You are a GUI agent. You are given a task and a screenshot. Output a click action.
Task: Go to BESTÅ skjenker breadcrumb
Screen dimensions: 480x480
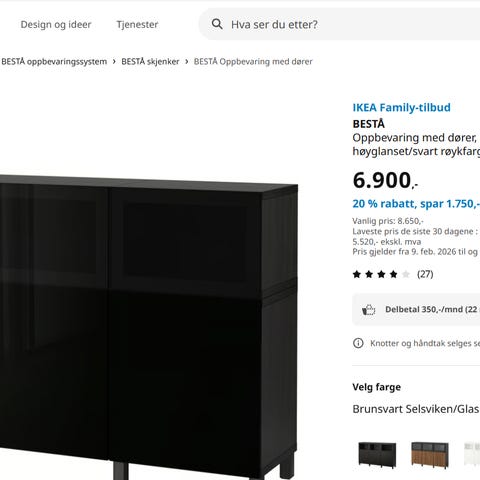click(x=150, y=62)
